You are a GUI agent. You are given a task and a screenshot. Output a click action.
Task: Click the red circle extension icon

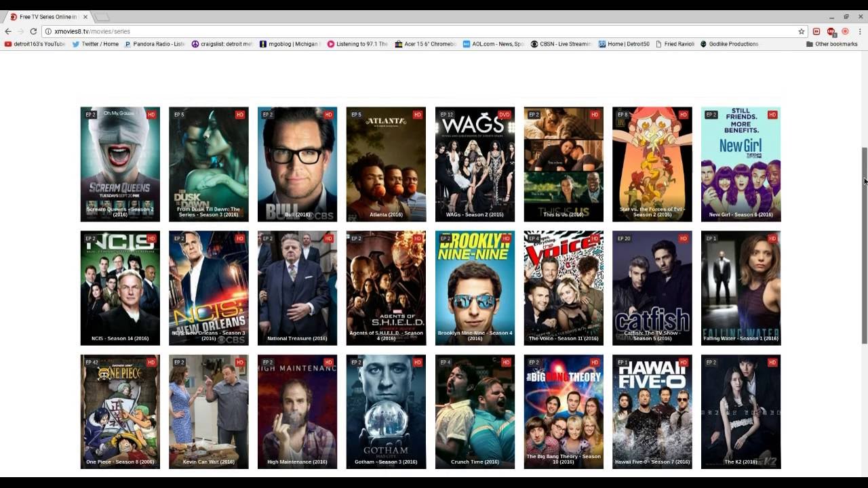[x=845, y=31]
